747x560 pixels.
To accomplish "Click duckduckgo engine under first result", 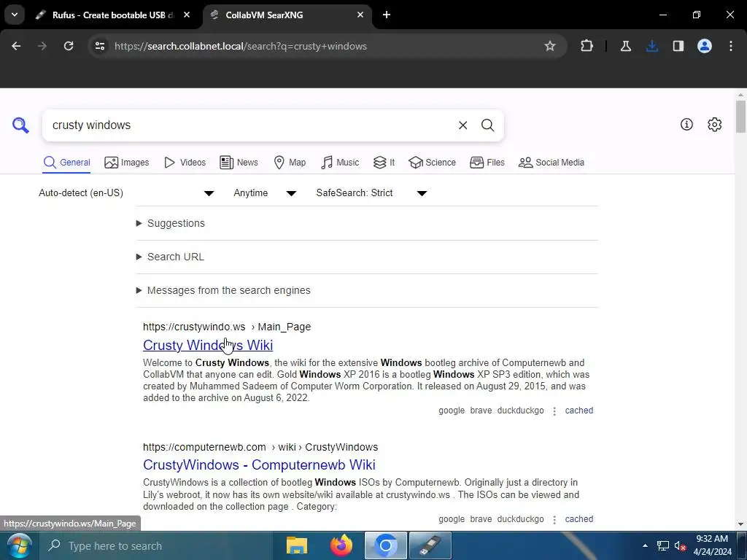I will click(x=520, y=411).
